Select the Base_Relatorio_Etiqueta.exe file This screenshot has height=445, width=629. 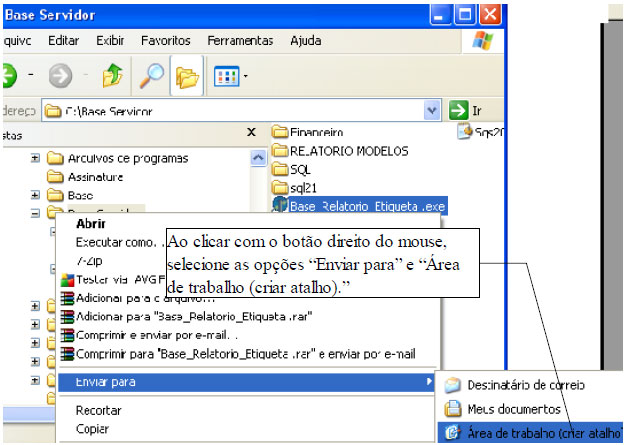tap(359, 206)
